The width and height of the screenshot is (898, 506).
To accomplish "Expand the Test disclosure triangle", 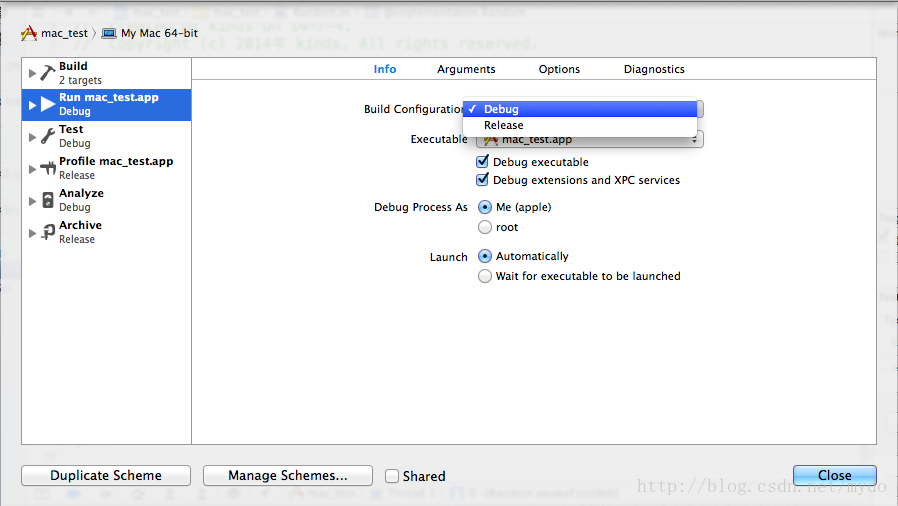I will click(32, 137).
